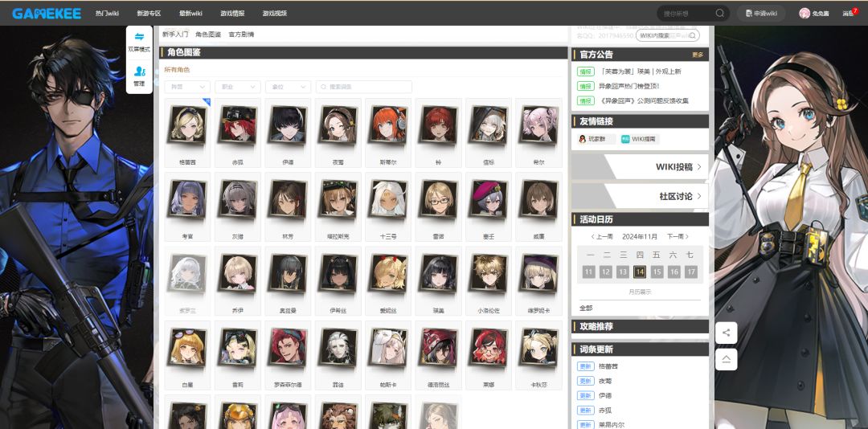Viewport: 868px width, 429px height.
Task: Expand 月历展示 month view
Action: click(640, 292)
